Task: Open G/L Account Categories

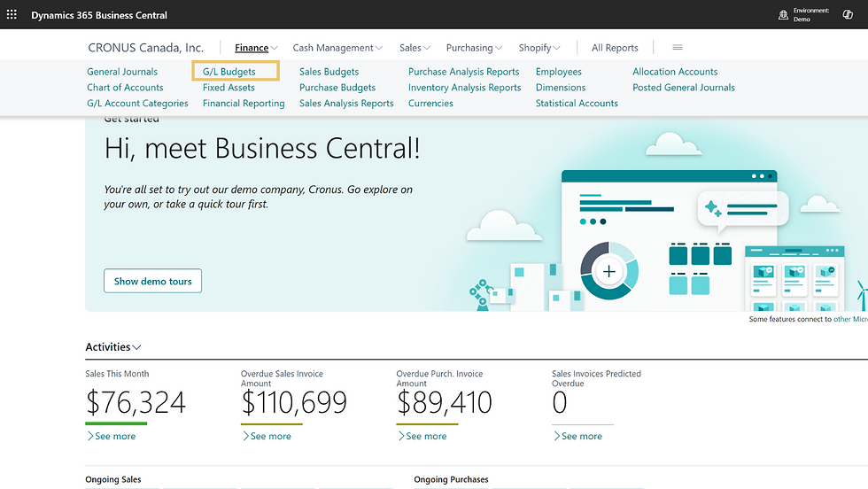Action: (x=137, y=103)
